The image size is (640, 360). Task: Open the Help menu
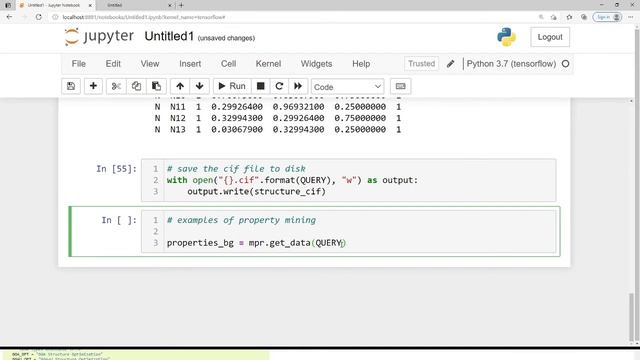point(361,64)
